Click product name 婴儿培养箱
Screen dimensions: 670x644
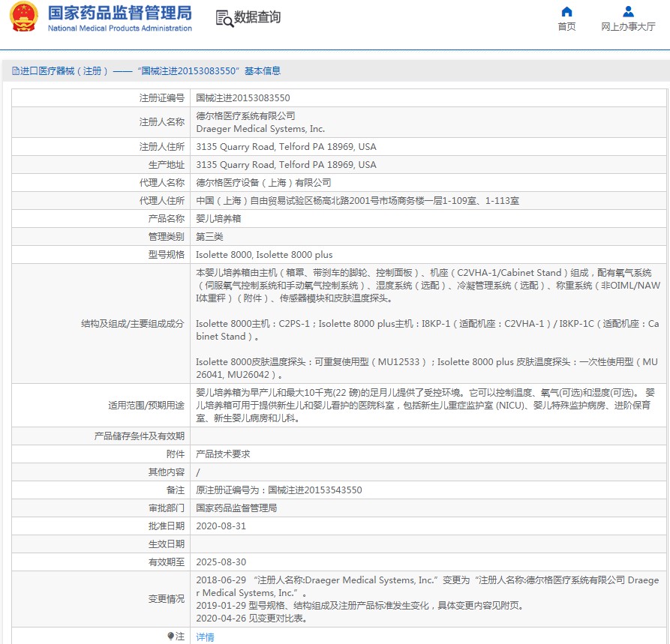218,218
